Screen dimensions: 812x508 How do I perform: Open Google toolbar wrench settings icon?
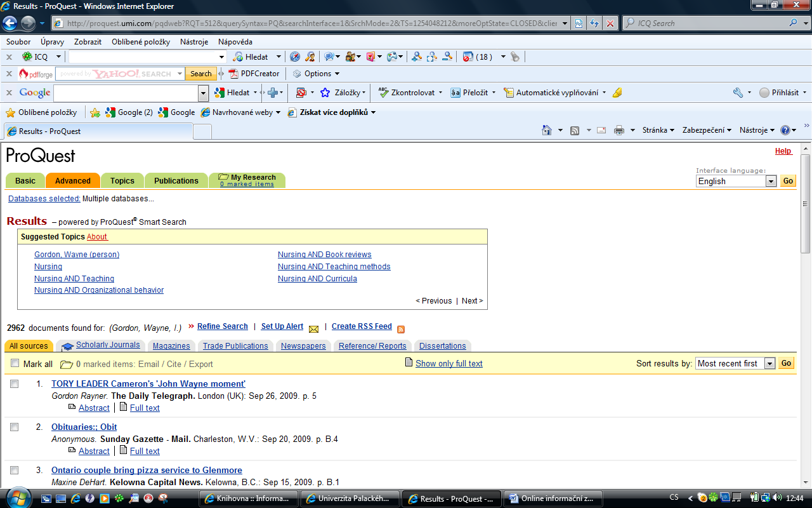[738, 93]
